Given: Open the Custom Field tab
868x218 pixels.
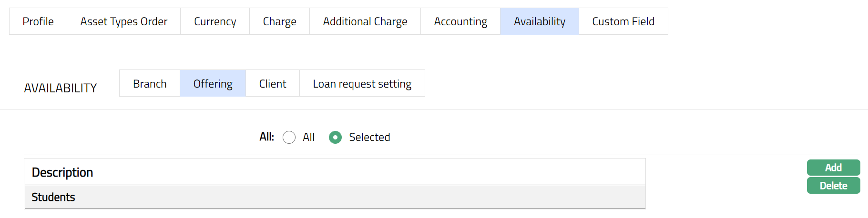Looking at the screenshot, I should (623, 21).
